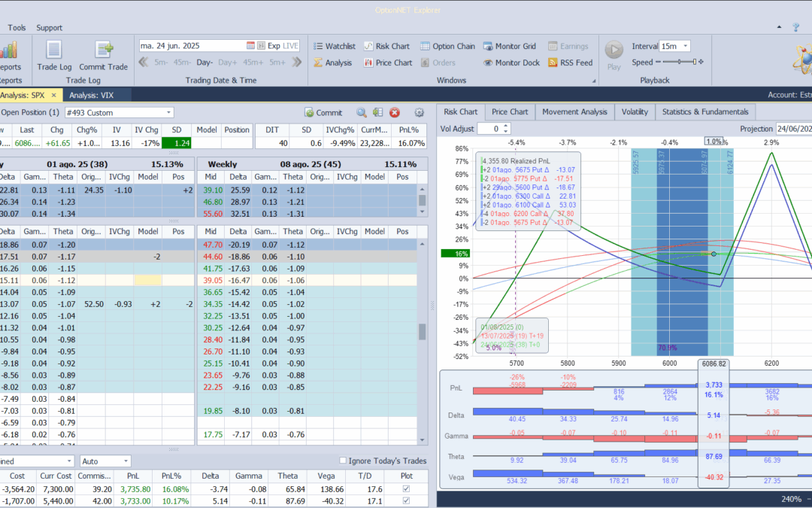Image resolution: width=812 pixels, height=508 pixels.
Task: Click the LIVE button
Action: point(290,46)
